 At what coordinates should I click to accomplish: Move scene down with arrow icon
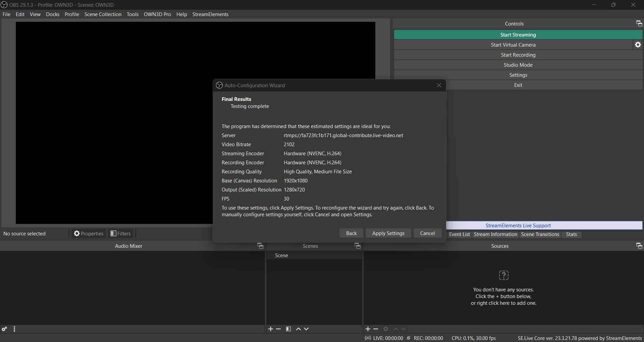coord(306,329)
